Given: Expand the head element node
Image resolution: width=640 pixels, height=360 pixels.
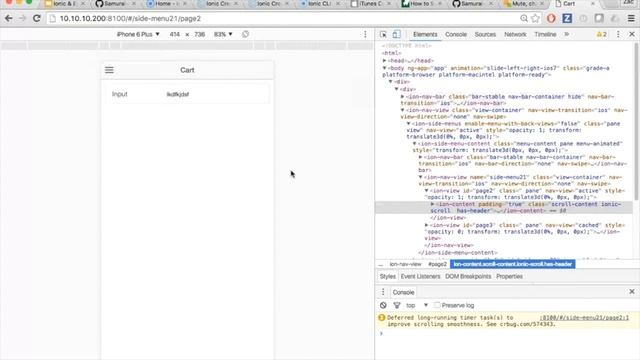Looking at the screenshot, I should 384,60.
